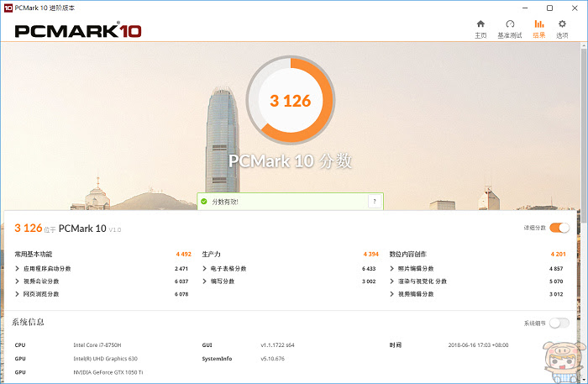588x384 pixels.
Task: Click the 4 201 content creation score
Action: click(x=558, y=255)
